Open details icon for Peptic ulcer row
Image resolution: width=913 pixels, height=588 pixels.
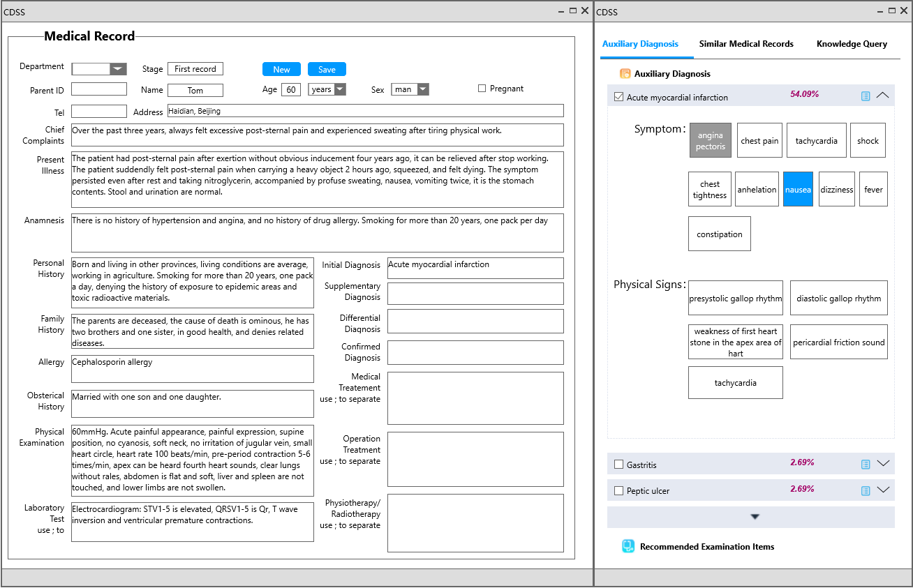866,490
